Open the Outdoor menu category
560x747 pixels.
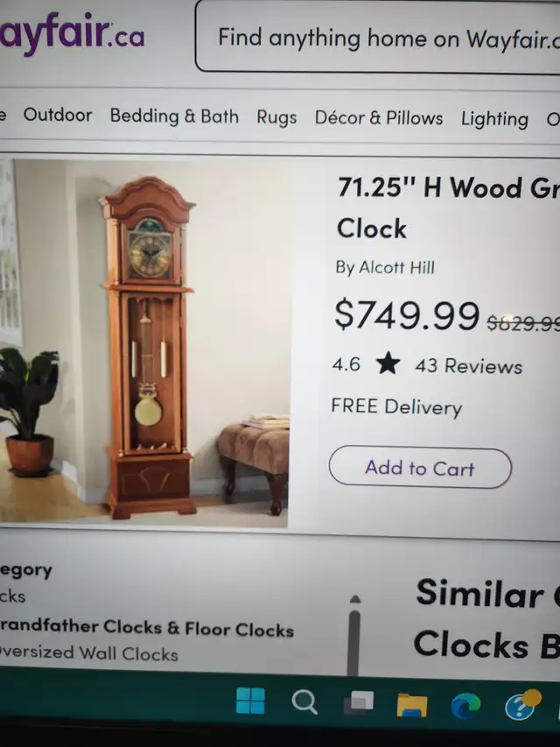coord(58,115)
